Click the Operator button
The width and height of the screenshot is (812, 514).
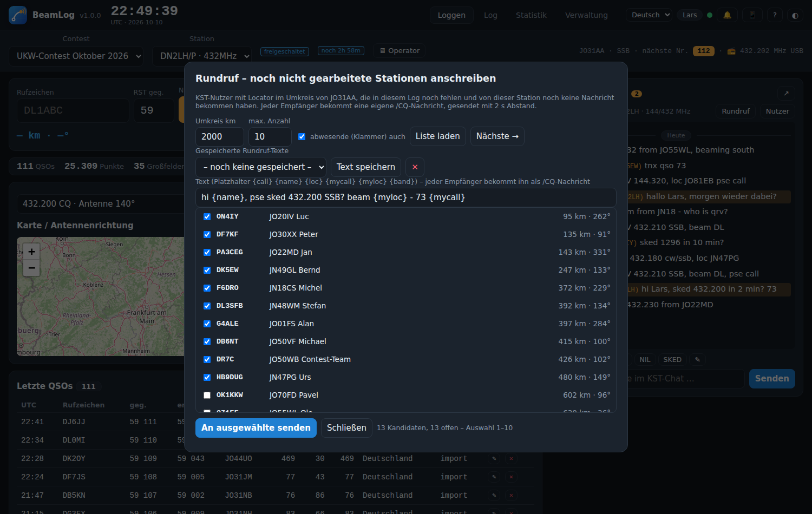[x=400, y=51]
